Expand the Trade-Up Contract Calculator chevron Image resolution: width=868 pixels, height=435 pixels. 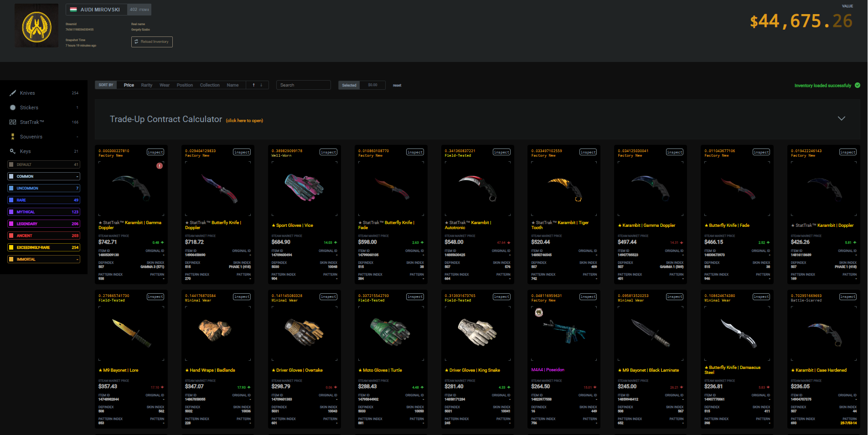841,118
